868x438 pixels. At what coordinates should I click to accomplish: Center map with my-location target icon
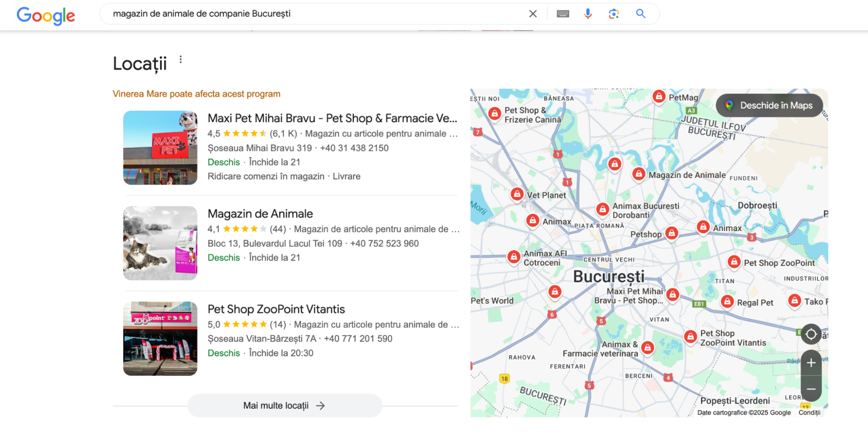click(x=811, y=334)
